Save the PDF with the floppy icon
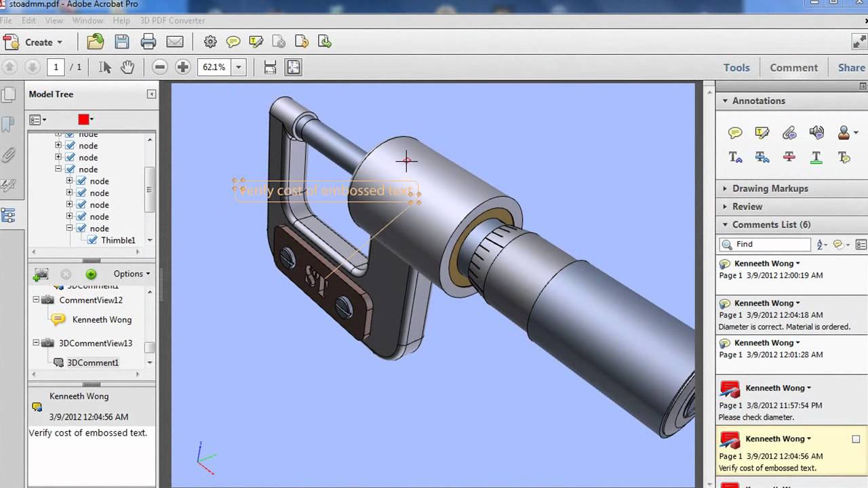 pos(121,42)
